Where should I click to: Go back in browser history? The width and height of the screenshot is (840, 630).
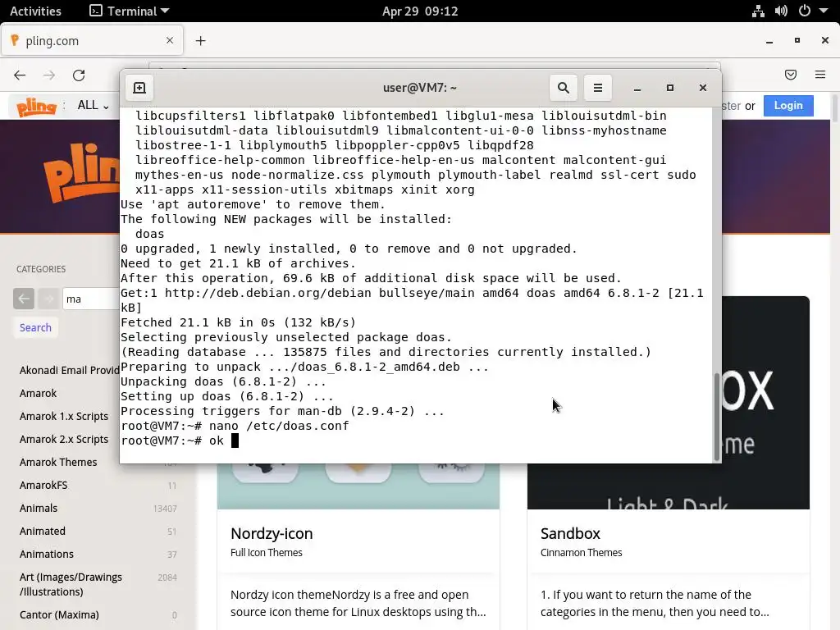point(20,75)
